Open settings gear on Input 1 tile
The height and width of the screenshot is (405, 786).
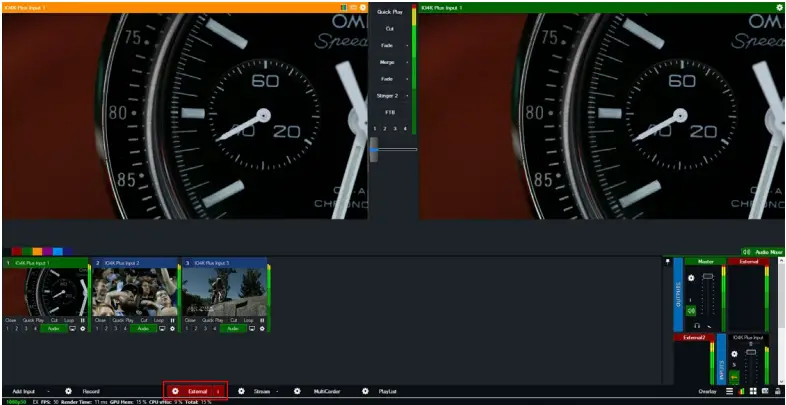coord(82,328)
